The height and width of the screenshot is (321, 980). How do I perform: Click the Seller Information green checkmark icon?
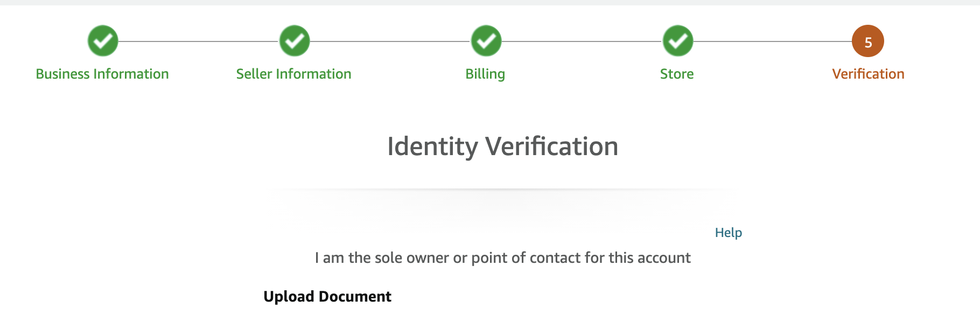pyautogui.click(x=295, y=41)
